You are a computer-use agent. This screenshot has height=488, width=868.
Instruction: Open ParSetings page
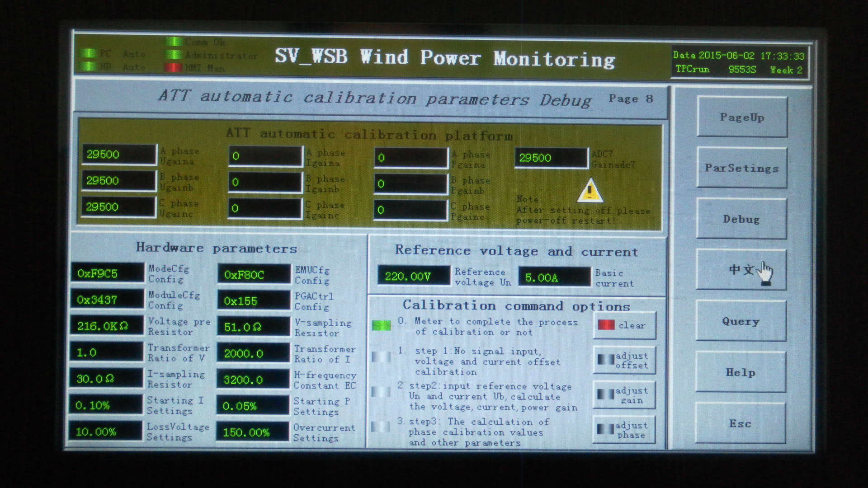click(x=741, y=168)
